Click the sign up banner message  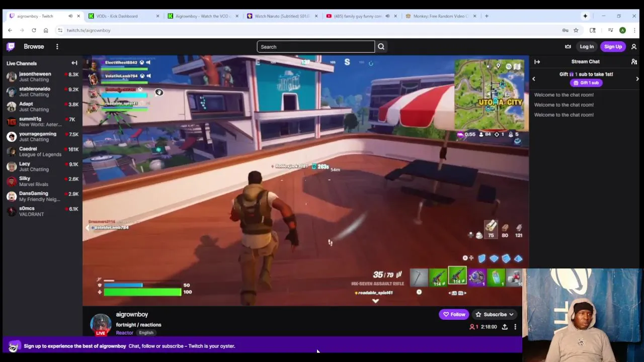[129, 346]
